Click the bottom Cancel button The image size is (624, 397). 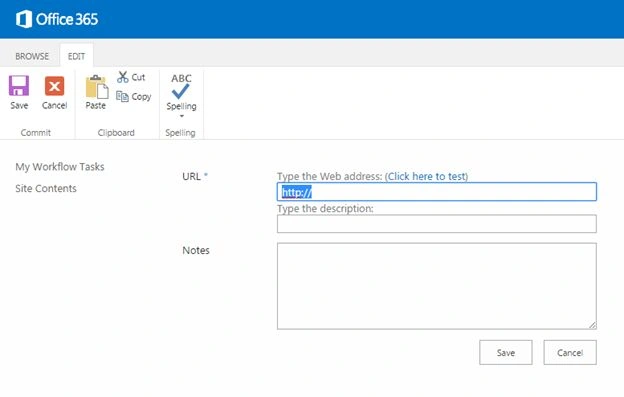click(x=570, y=352)
